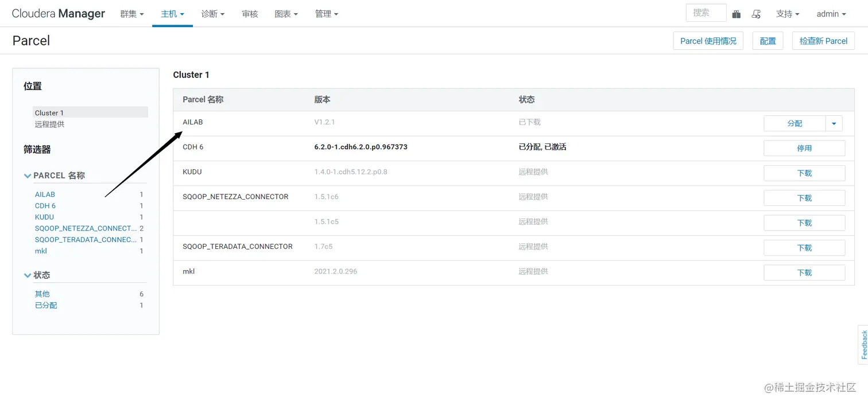Select 已分配, 已激活 status text

pos(542,147)
